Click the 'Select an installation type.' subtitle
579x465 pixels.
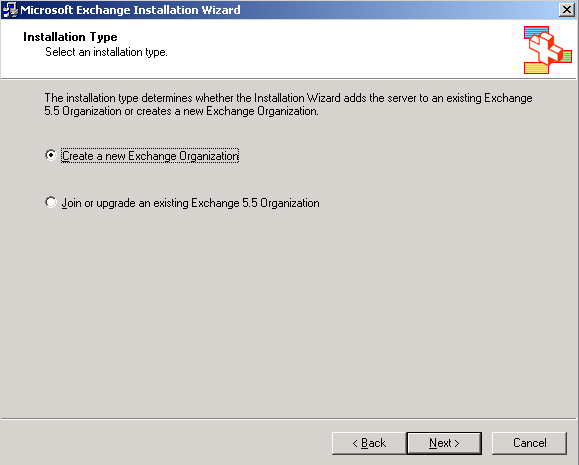click(106, 52)
